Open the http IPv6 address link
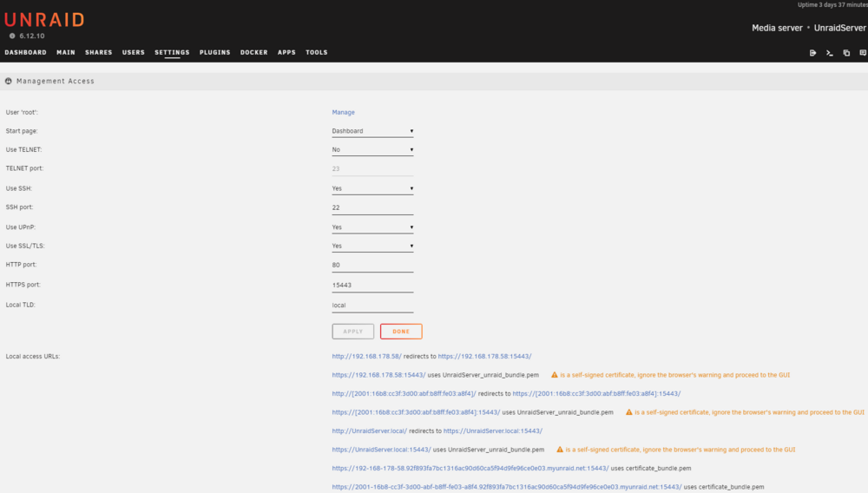868x493 pixels. click(x=404, y=393)
